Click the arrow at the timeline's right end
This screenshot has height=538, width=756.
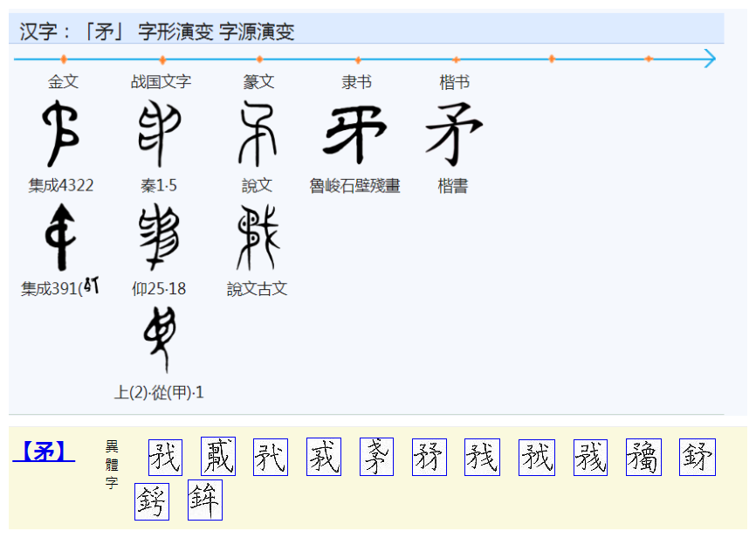pos(711,59)
